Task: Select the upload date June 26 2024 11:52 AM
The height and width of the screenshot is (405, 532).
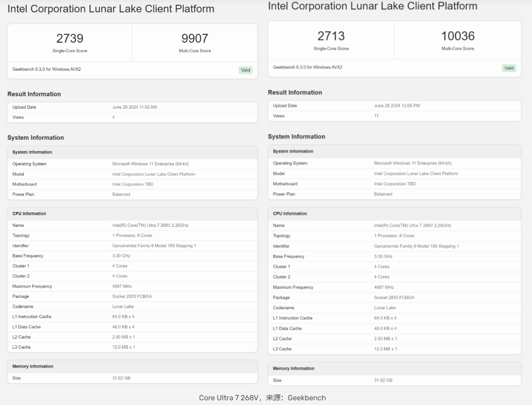Action: point(134,107)
